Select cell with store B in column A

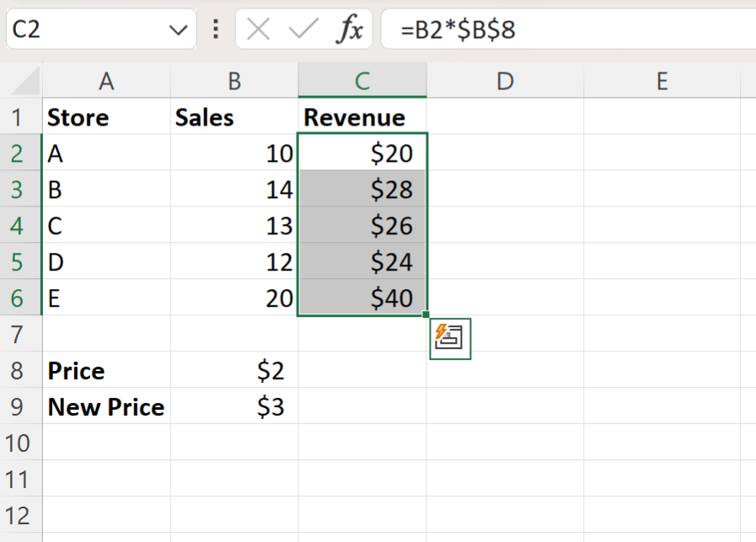pos(106,190)
